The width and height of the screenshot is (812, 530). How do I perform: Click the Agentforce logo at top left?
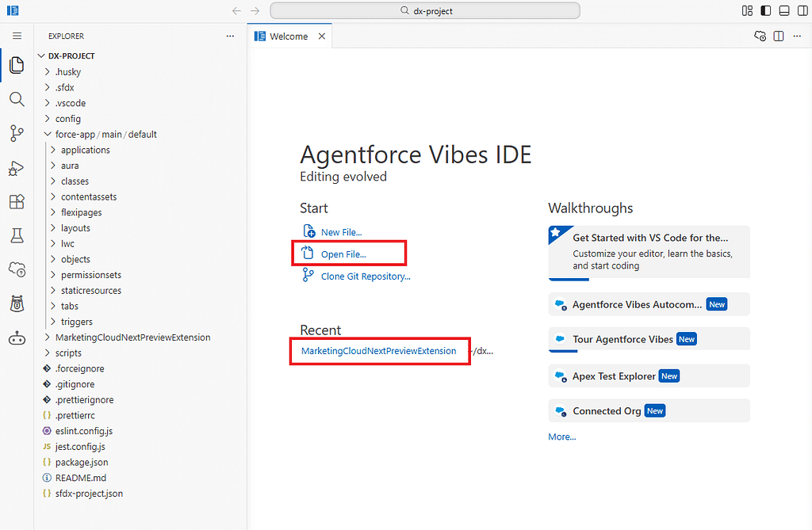(x=13, y=10)
